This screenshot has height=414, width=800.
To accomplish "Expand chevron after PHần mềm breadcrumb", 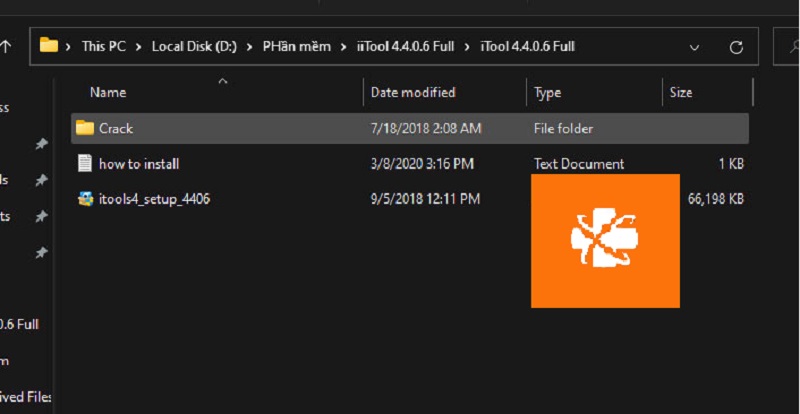I will coord(344,47).
